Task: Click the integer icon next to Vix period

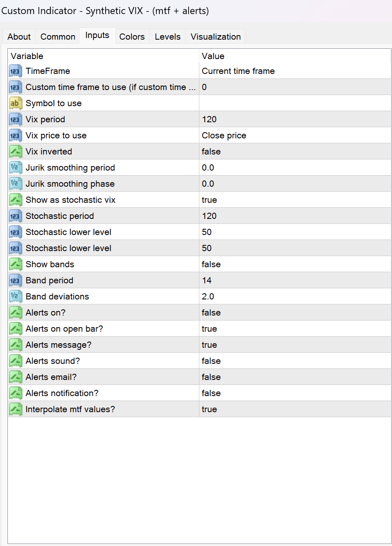Action: point(15,119)
